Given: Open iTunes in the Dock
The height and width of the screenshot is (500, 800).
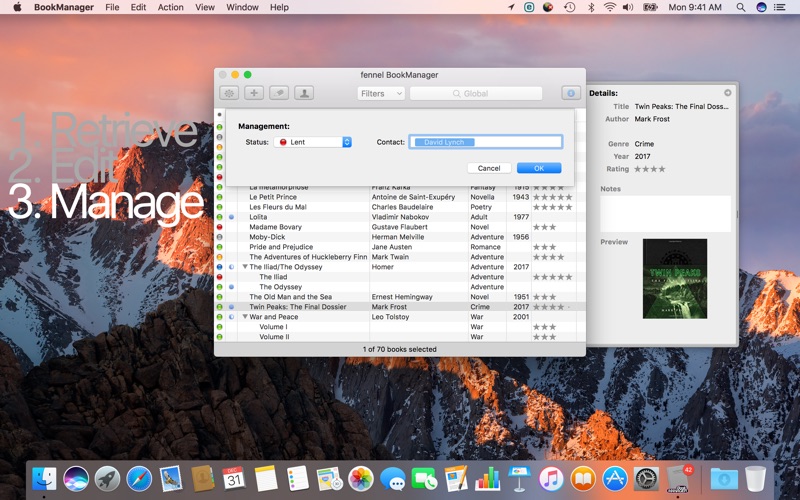Looking at the screenshot, I should coord(551,479).
